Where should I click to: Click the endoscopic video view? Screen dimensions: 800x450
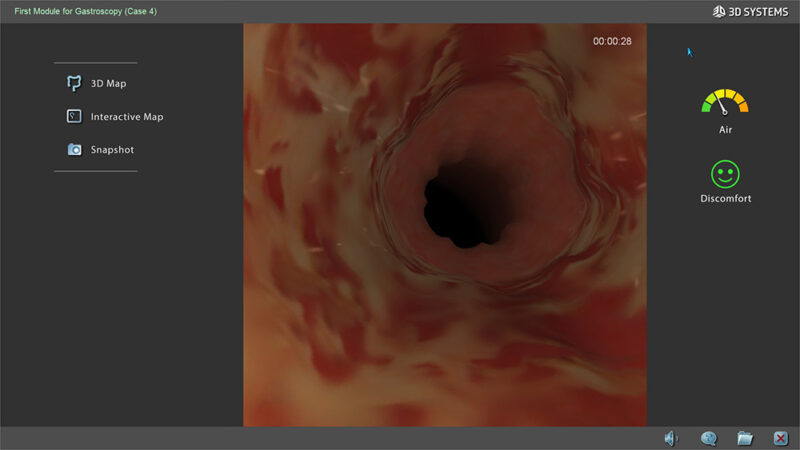coord(445,224)
